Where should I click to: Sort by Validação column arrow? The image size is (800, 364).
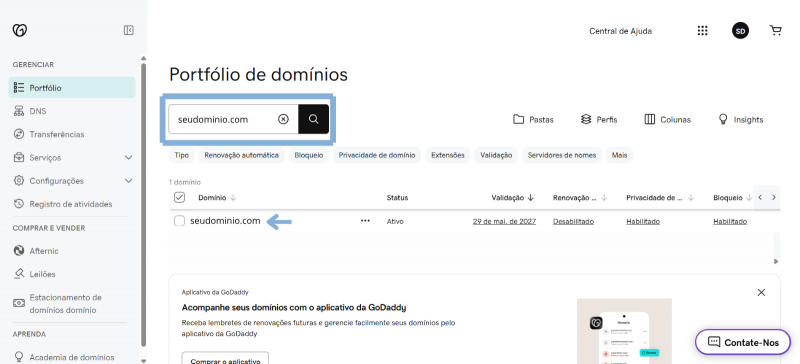tap(531, 198)
